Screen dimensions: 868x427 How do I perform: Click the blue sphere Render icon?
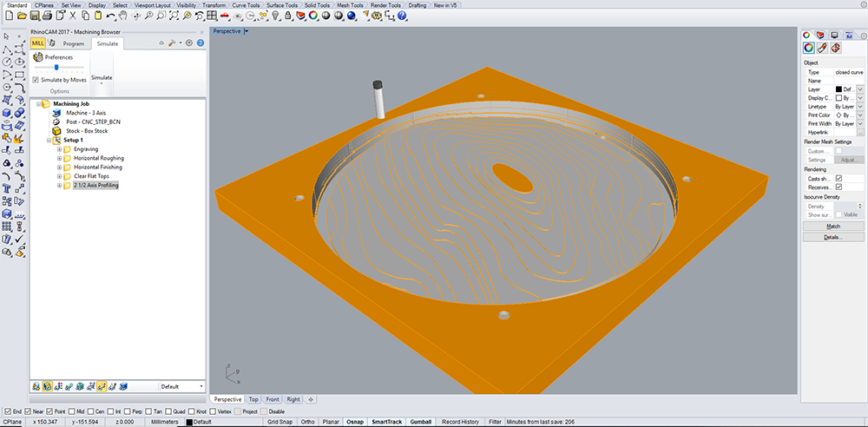pos(351,16)
